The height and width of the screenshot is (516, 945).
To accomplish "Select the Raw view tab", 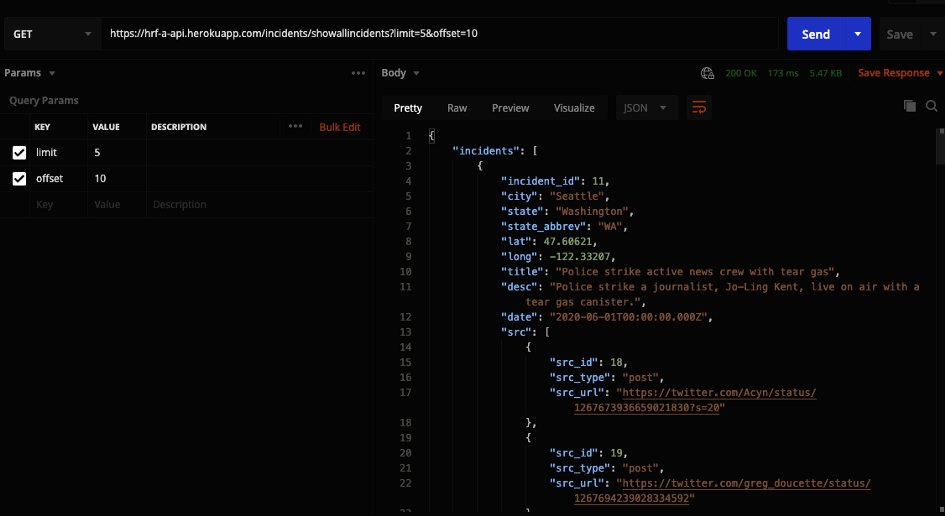I will (457, 108).
